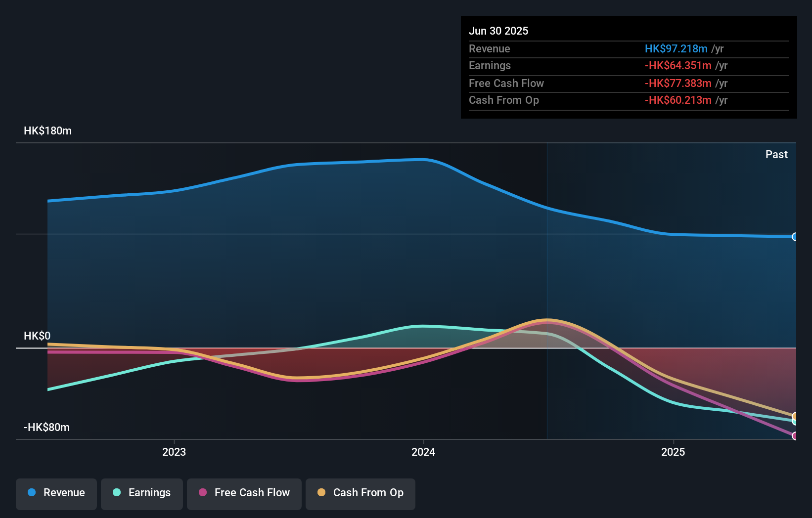Click the Jun 30 2025 tooltip date
This screenshot has height=518, width=812.
pyautogui.click(x=498, y=31)
